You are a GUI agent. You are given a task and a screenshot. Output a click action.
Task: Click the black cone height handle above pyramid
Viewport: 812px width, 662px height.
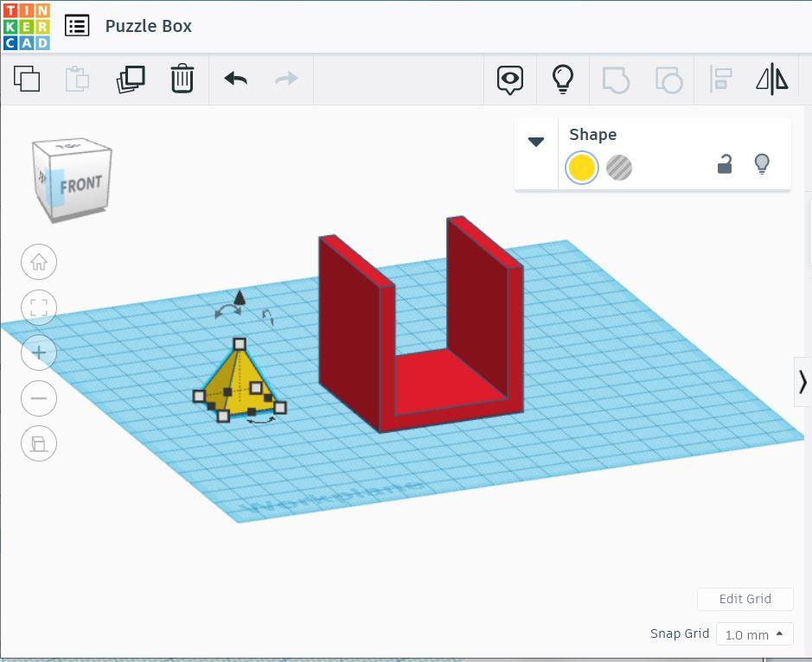[x=240, y=297]
